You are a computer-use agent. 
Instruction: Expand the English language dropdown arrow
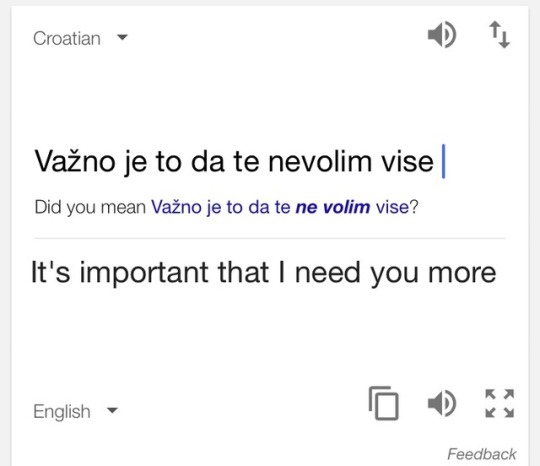pyautogui.click(x=112, y=410)
